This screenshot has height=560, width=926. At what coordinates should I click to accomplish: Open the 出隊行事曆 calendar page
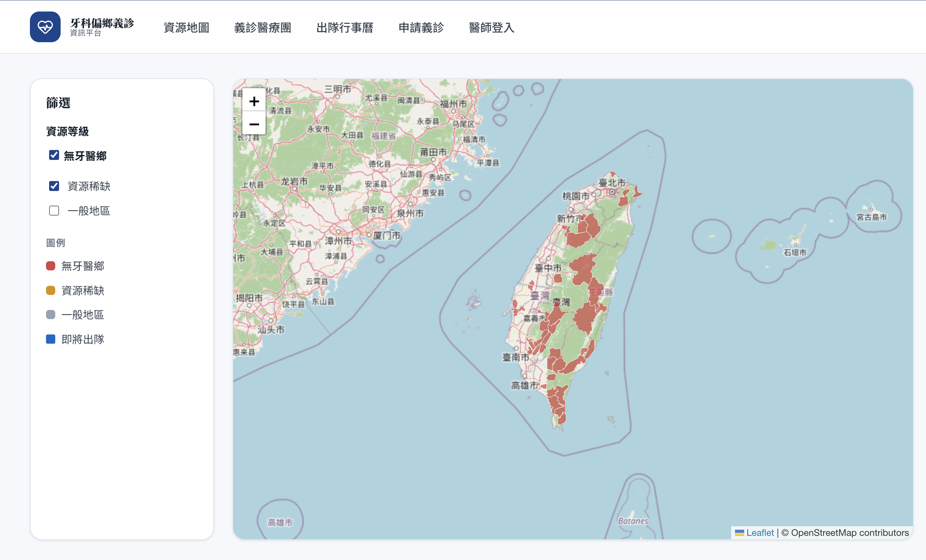point(345,28)
